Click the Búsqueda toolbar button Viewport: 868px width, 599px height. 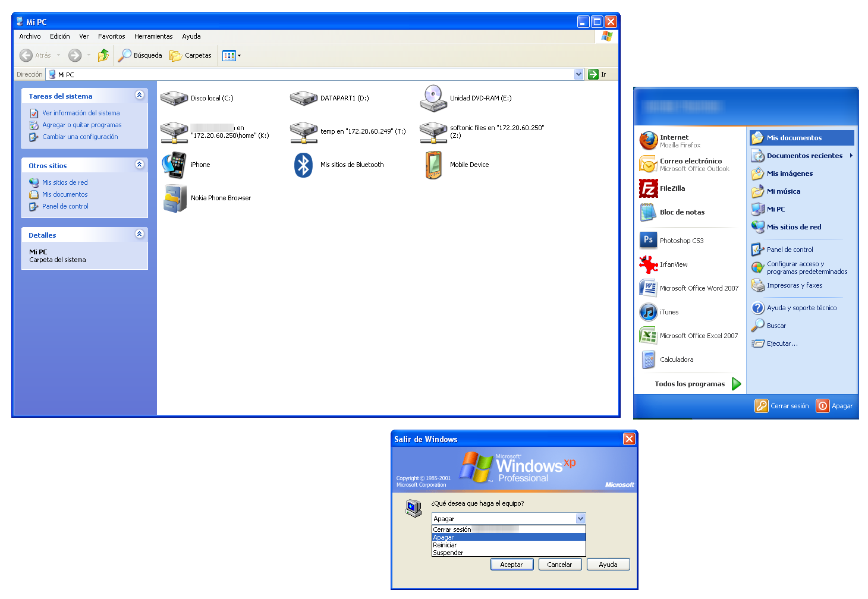click(x=140, y=55)
